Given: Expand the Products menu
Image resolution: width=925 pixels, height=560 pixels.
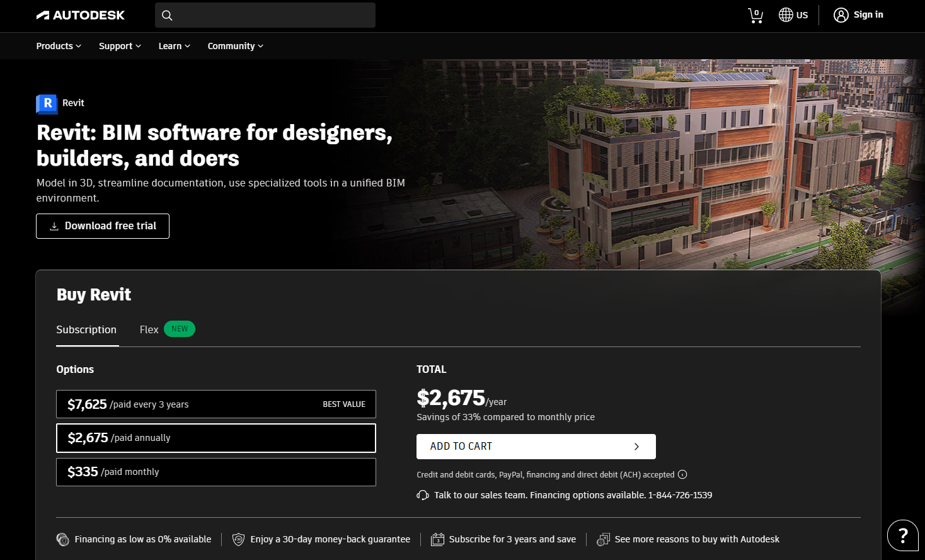Looking at the screenshot, I should pos(59,46).
